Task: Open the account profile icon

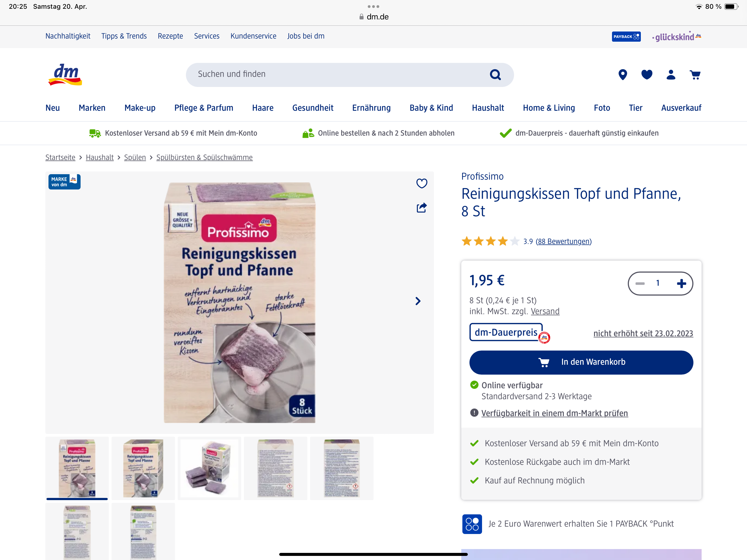Action: [x=671, y=74]
